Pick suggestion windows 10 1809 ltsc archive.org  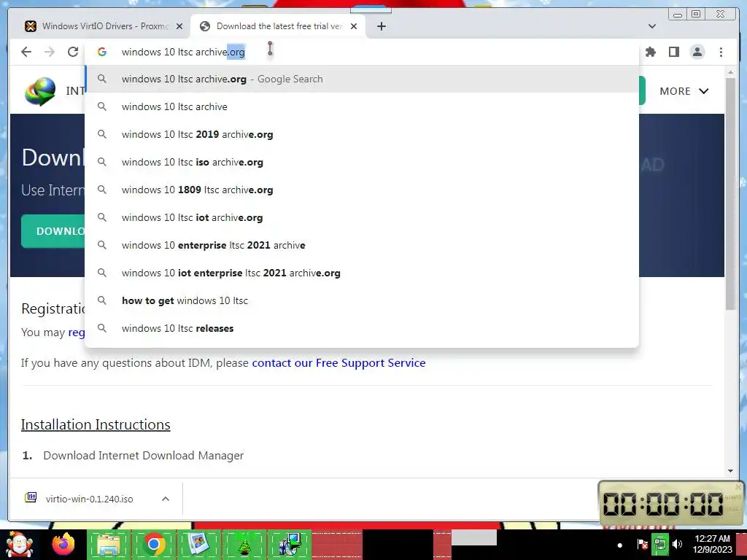[362, 190]
